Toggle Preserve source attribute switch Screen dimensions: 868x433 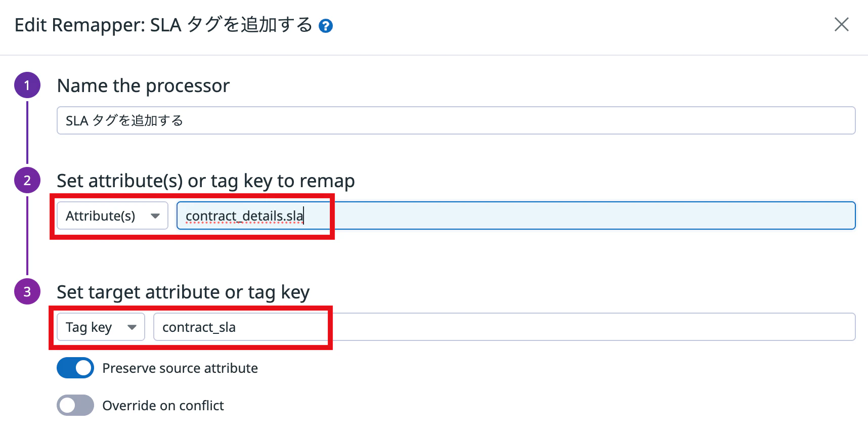(75, 368)
